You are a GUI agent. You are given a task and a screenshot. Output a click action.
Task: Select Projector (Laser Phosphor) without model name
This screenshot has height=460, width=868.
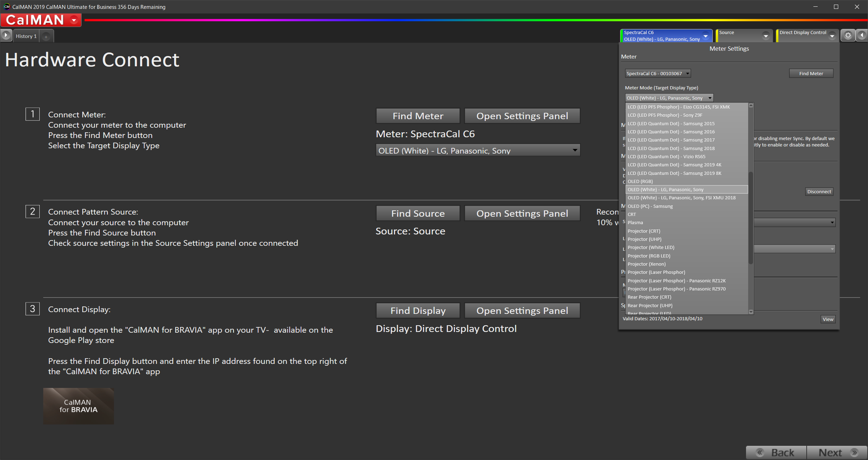(x=687, y=272)
